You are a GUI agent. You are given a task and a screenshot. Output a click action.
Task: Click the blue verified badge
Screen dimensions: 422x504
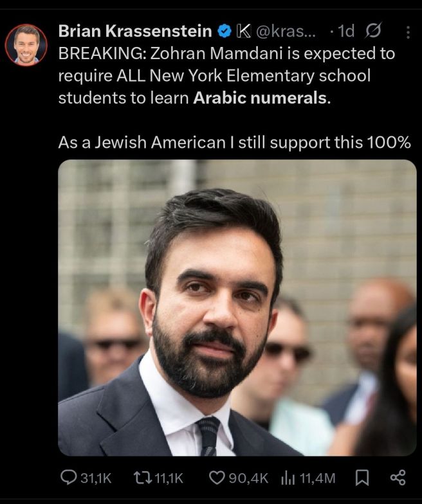(225, 31)
